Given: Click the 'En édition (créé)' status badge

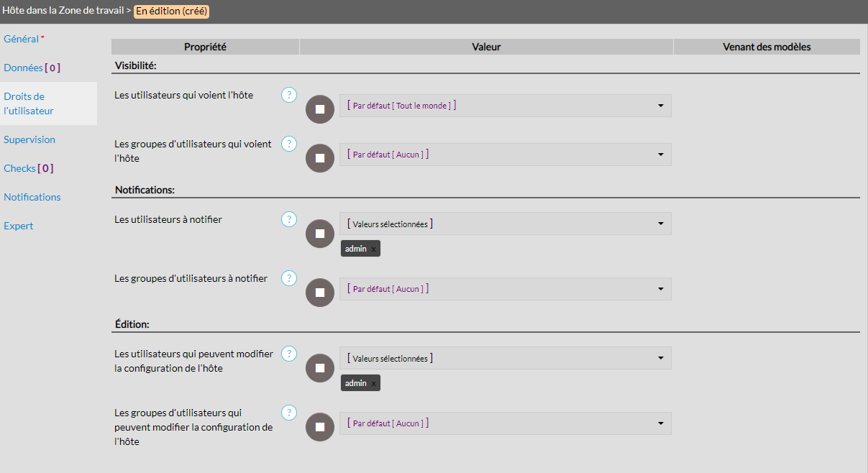Looking at the screenshot, I should (172, 12).
